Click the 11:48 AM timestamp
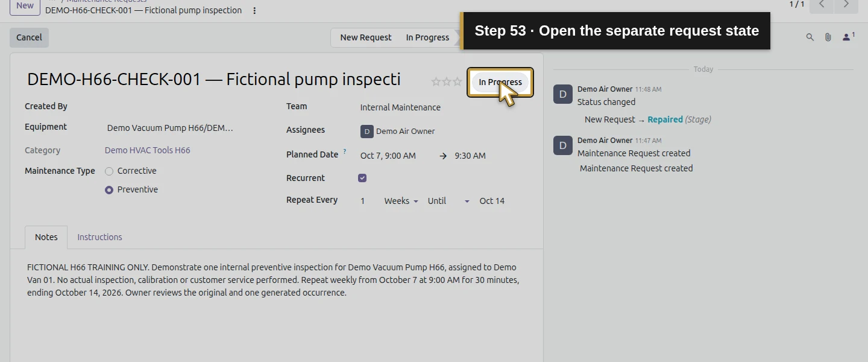 pyautogui.click(x=648, y=89)
